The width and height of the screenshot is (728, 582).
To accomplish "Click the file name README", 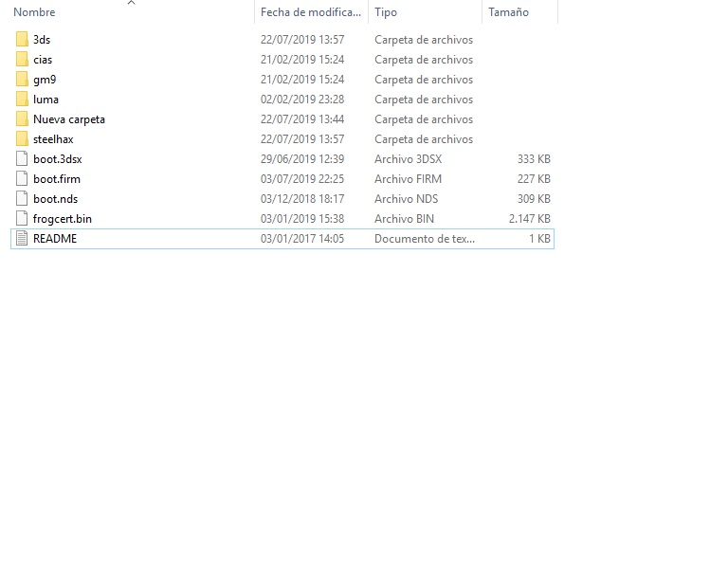I will point(55,239).
